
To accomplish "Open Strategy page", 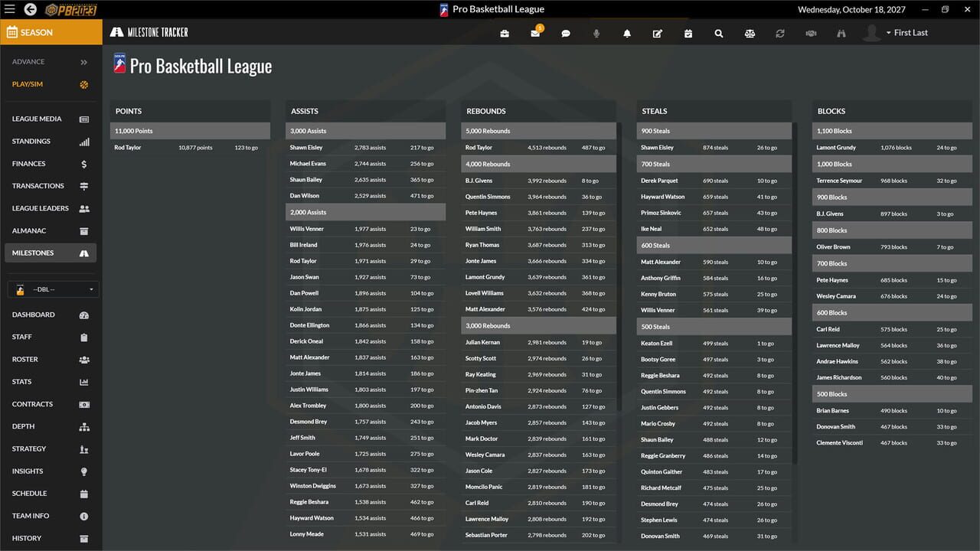I will [51, 448].
